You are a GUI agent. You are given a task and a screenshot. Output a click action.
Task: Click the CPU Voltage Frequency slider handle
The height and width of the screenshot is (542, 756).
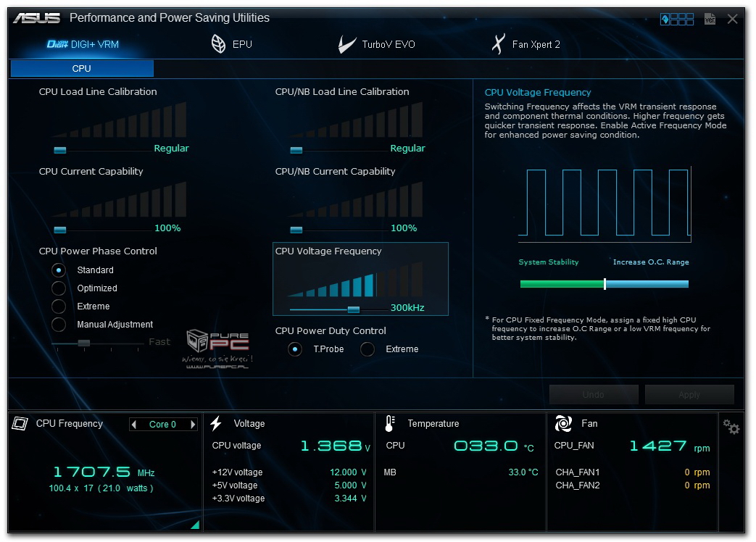(354, 309)
